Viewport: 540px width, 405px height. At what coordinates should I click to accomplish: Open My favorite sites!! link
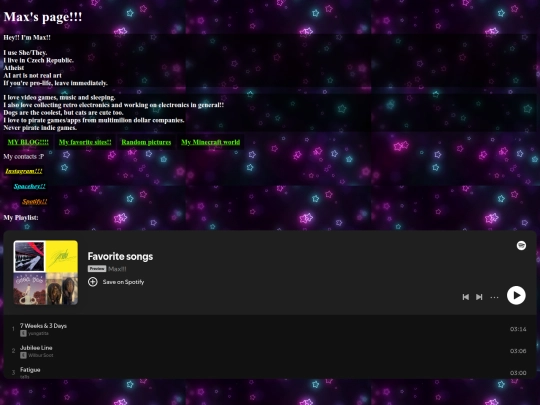click(x=85, y=142)
